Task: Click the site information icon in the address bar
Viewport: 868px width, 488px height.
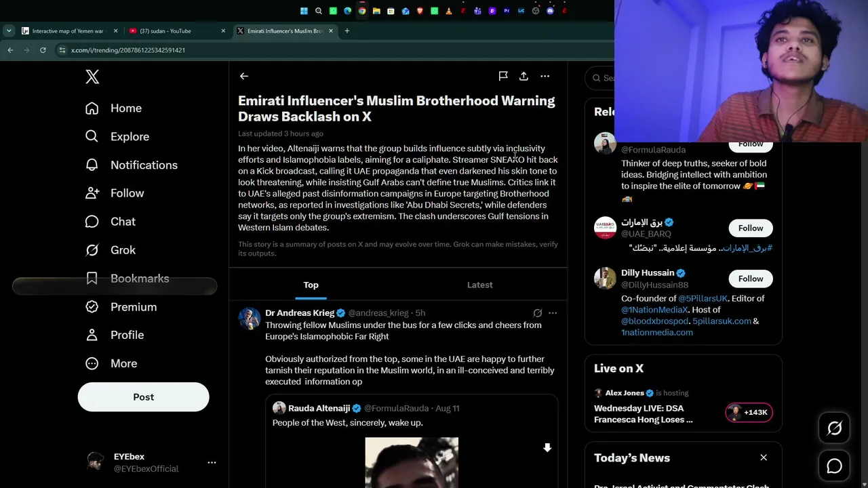Action: (x=62, y=50)
